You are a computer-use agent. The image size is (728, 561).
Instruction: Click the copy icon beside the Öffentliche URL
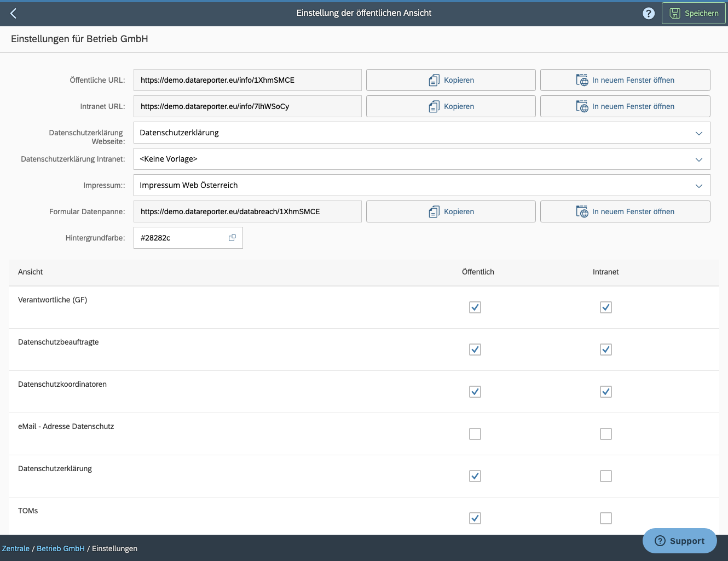[434, 80]
